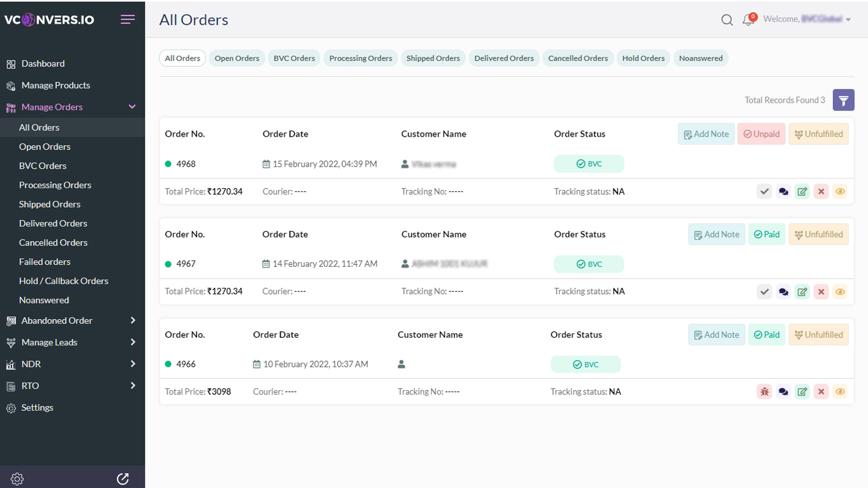Screen dimensions: 868x488
Task: Click the Add Note button on order 4966
Action: pos(716,335)
